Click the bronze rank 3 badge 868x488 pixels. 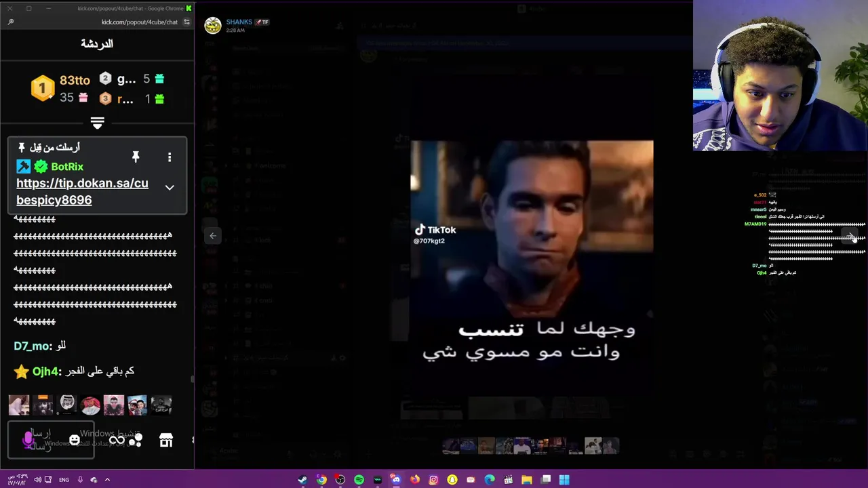tap(105, 99)
